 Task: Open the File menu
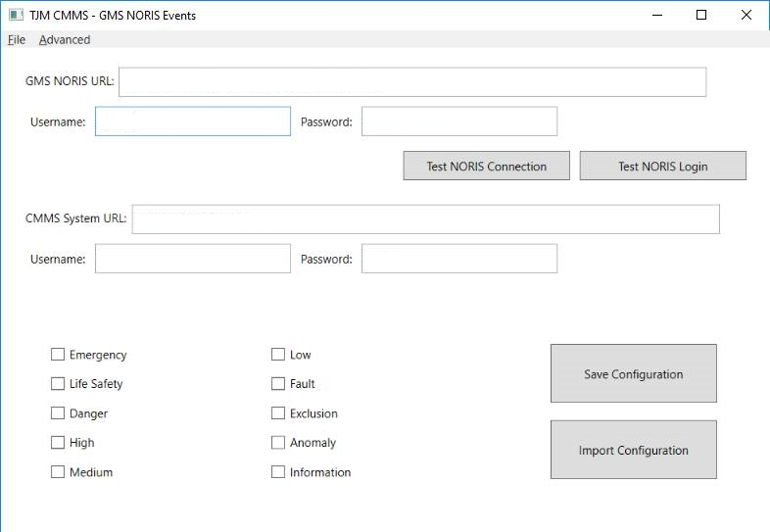pyautogui.click(x=17, y=40)
